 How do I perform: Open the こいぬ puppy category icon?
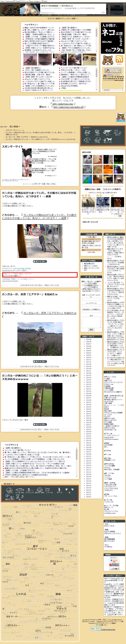coord(97,140)
